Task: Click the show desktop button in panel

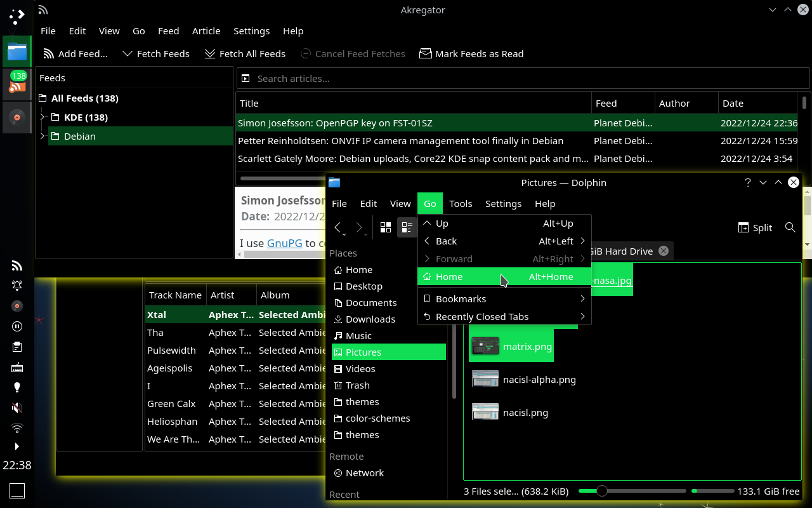Action: tap(17, 490)
